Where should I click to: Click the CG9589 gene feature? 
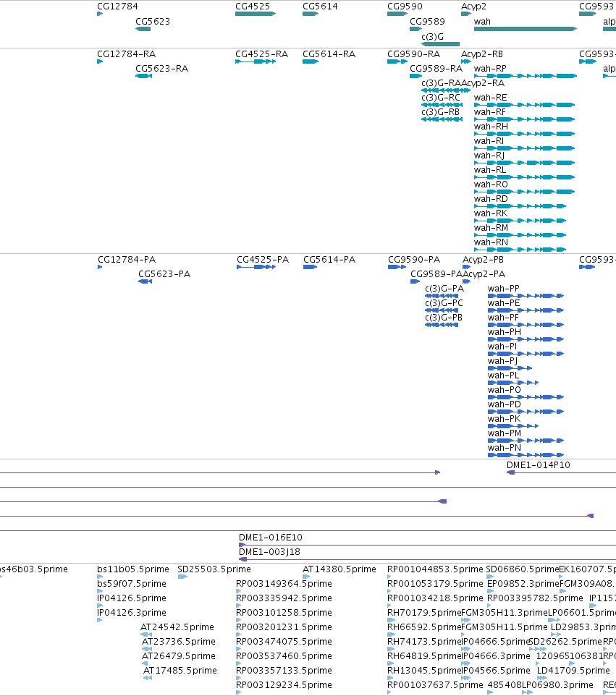coord(415,29)
